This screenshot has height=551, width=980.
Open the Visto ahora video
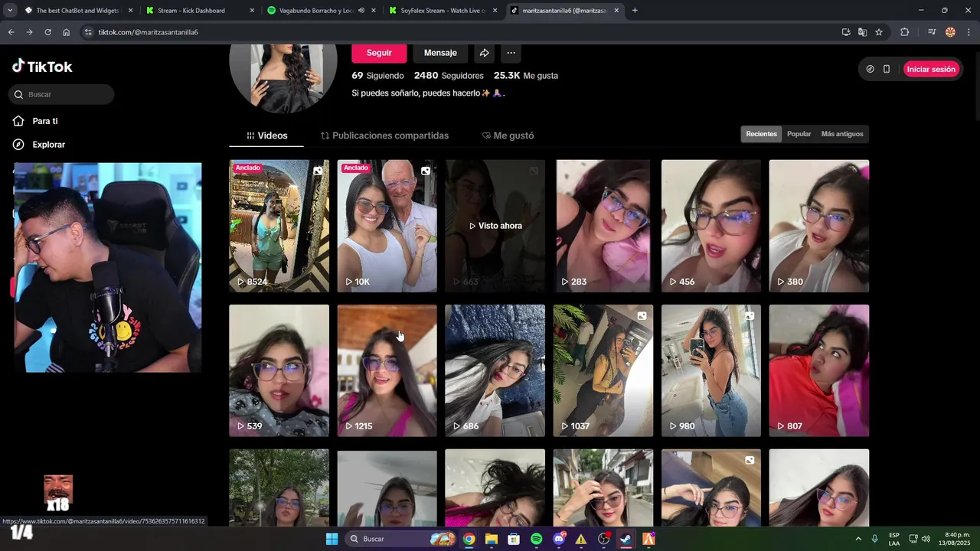pos(495,226)
